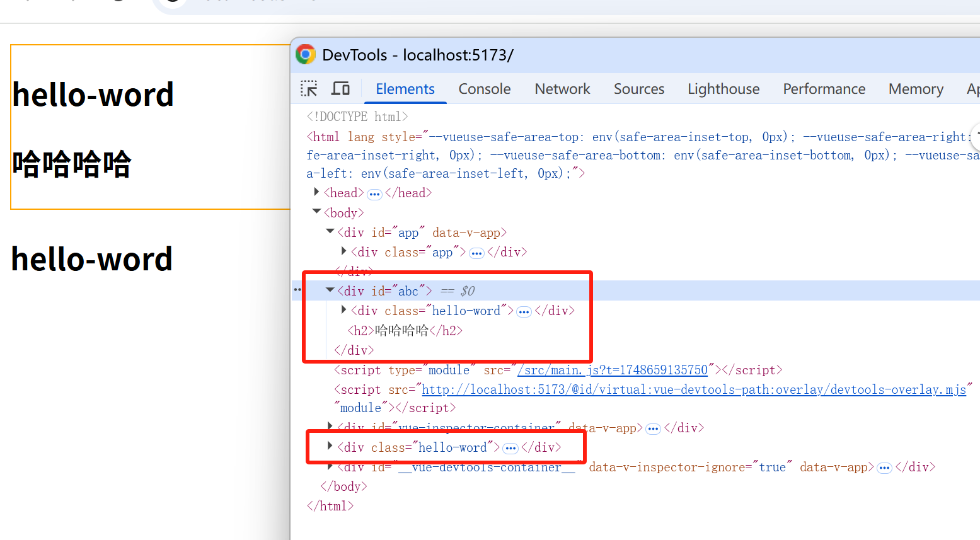Switch to the Sources tab

click(x=639, y=89)
